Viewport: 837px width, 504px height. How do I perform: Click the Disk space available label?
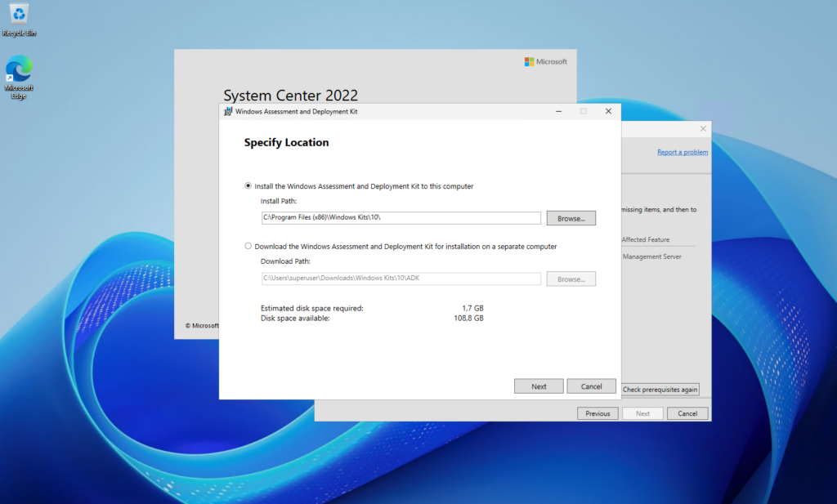click(x=295, y=318)
